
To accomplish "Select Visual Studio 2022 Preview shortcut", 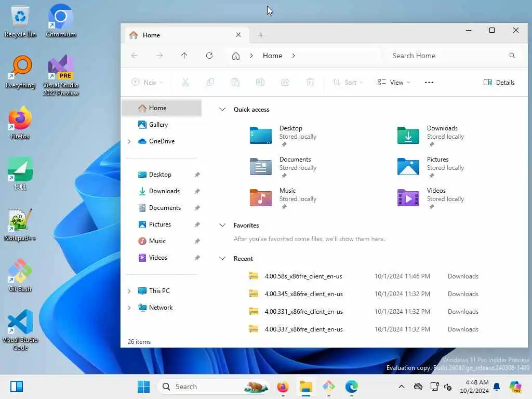I will 61,75.
